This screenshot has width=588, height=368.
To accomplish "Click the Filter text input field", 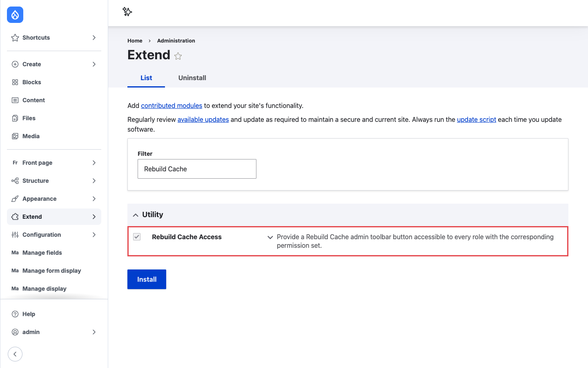I will point(197,169).
